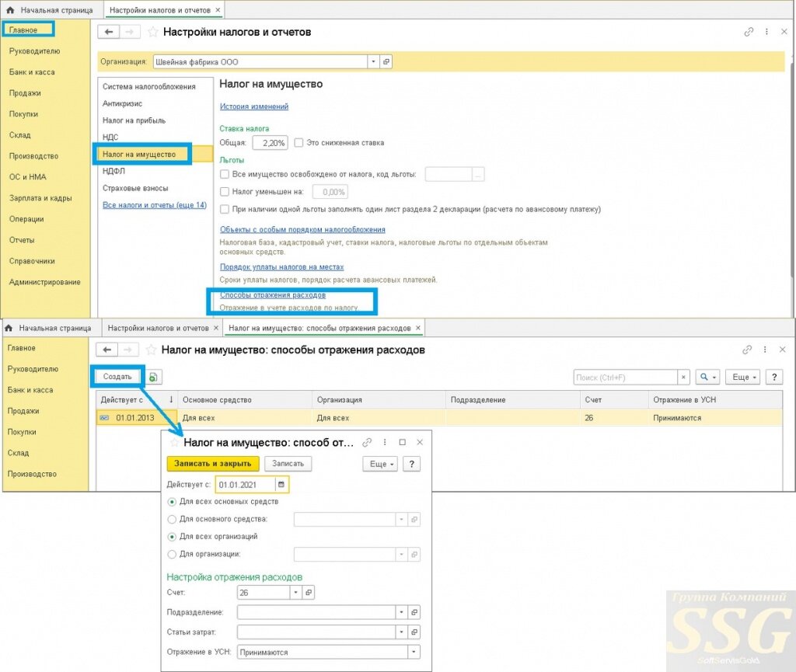
Task: Click the Создать button
Action: (117, 377)
